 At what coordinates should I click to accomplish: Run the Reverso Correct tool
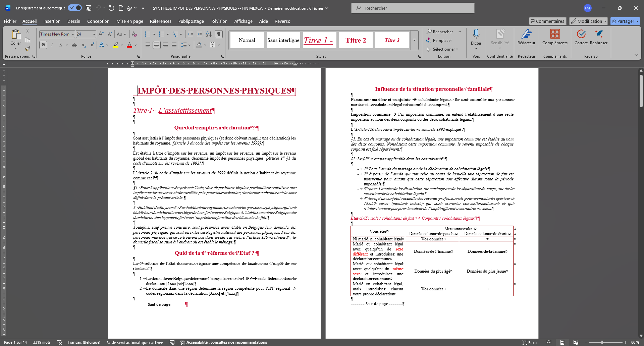click(x=581, y=37)
